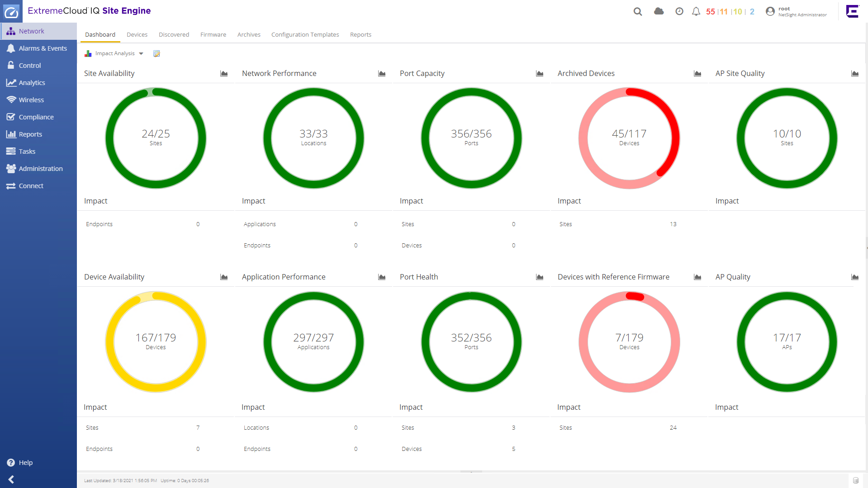This screenshot has width=868, height=488.
Task: Click the Port Health 352/356 ring
Action: point(471,342)
